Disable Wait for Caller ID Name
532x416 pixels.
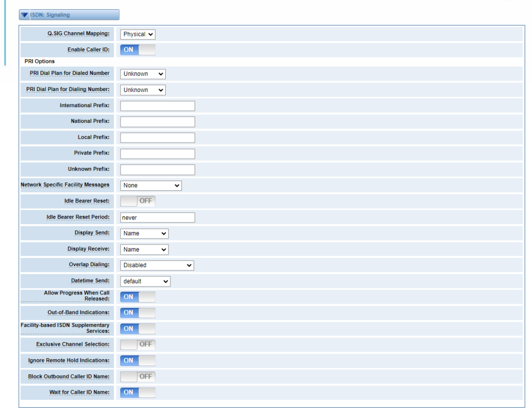(137, 392)
